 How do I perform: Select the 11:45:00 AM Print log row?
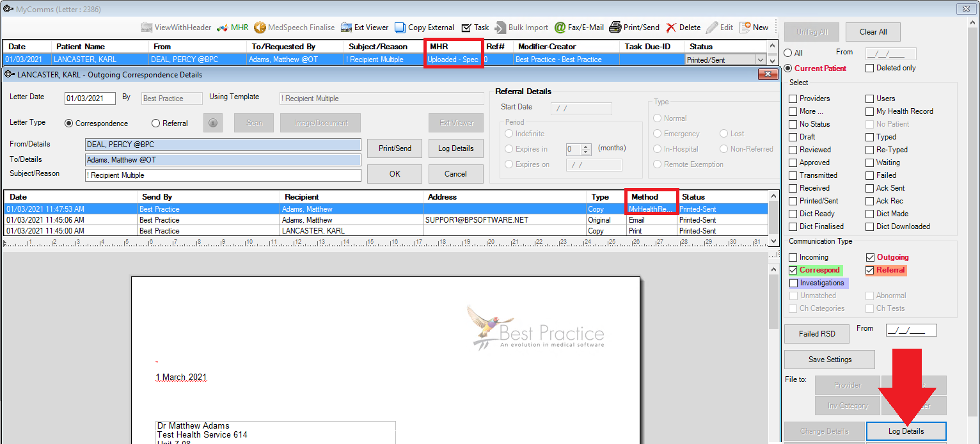point(386,230)
